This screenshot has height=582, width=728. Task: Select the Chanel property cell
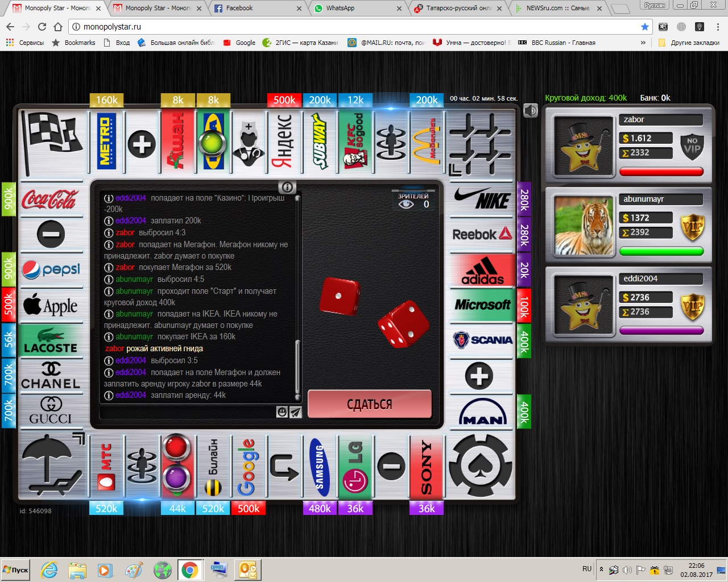pyautogui.click(x=51, y=376)
